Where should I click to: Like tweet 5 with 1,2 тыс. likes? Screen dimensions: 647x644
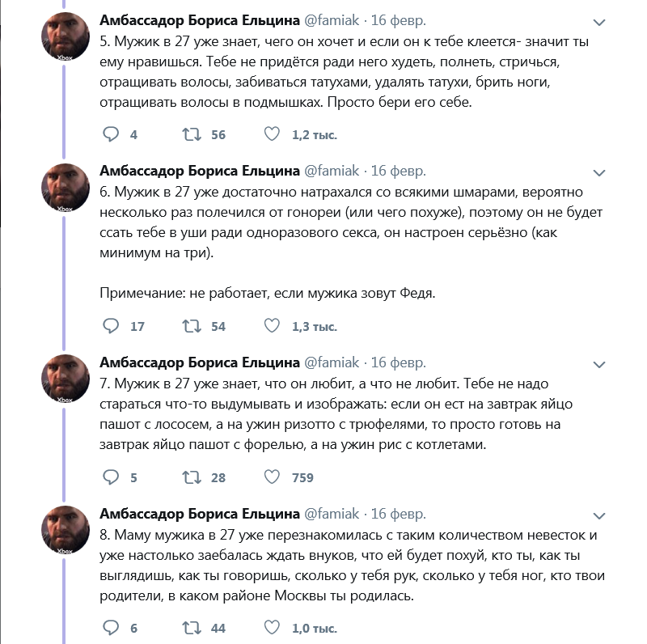(273, 134)
